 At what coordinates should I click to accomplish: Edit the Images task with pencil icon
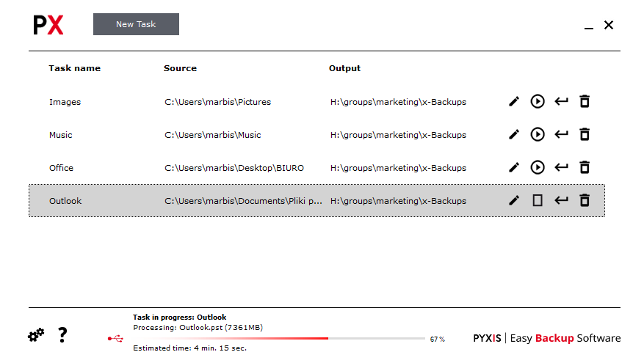click(x=514, y=101)
